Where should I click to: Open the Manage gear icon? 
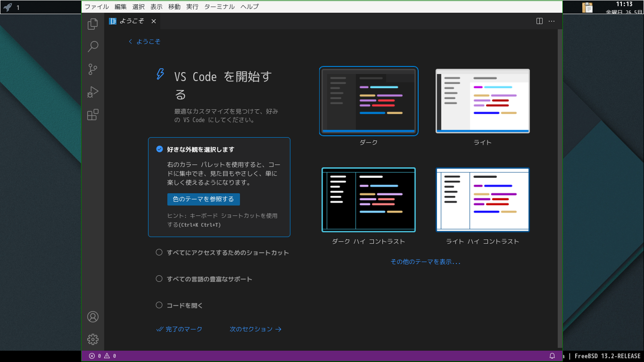pyautogui.click(x=93, y=339)
